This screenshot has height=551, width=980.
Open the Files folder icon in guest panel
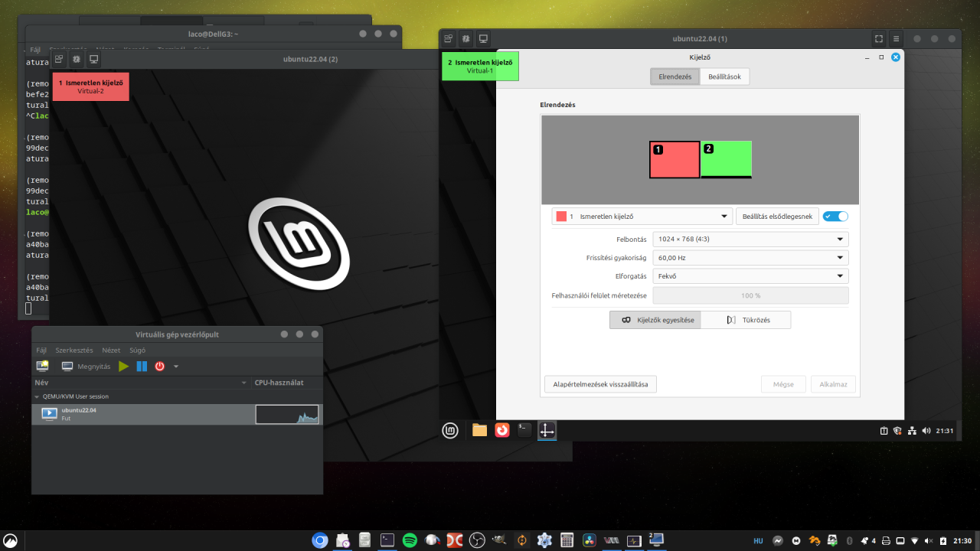tap(479, 430)
